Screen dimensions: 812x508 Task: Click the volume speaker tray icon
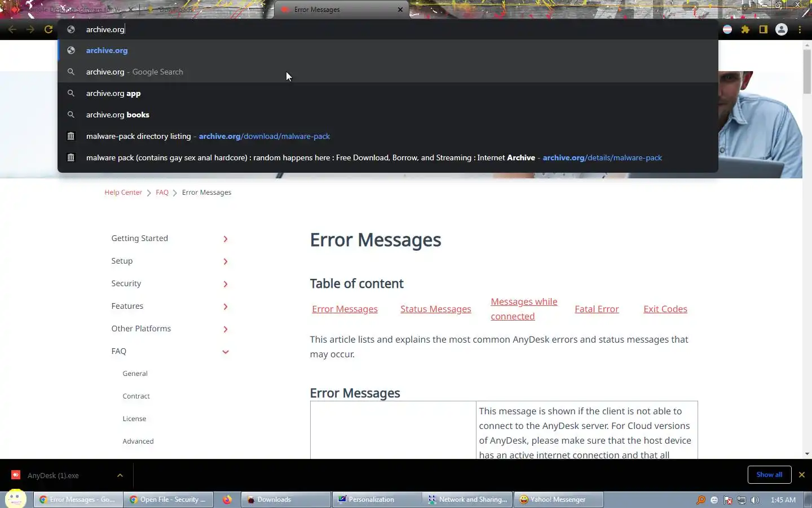coord(755,500)
